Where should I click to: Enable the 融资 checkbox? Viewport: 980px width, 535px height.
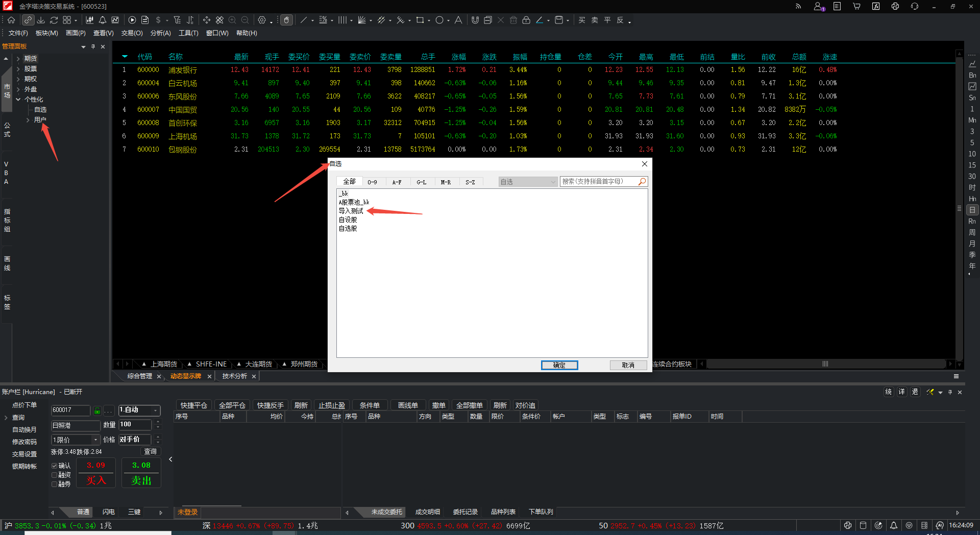54,475
